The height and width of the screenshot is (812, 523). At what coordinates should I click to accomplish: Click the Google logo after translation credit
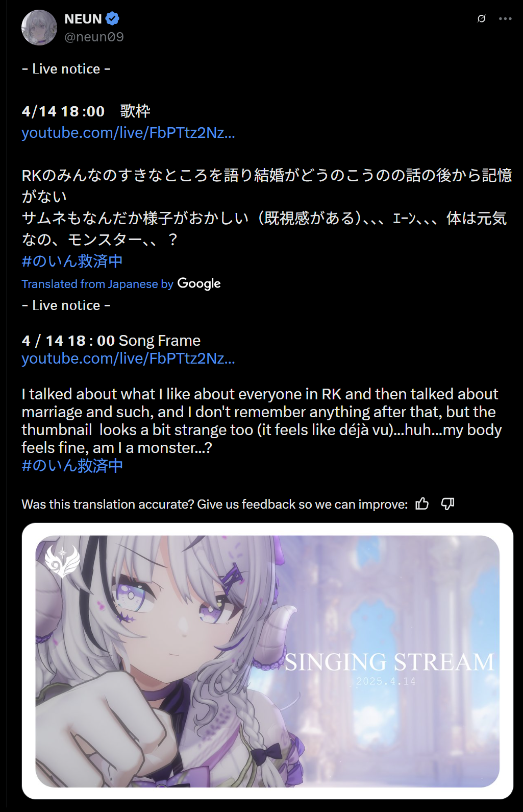[x=199, y=284]
